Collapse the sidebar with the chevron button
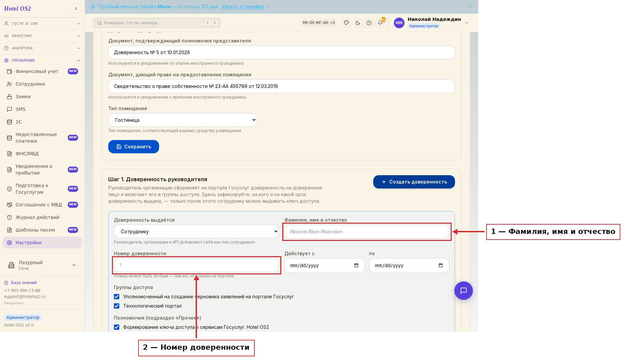The image size is (628, 364). coord(76,9)
